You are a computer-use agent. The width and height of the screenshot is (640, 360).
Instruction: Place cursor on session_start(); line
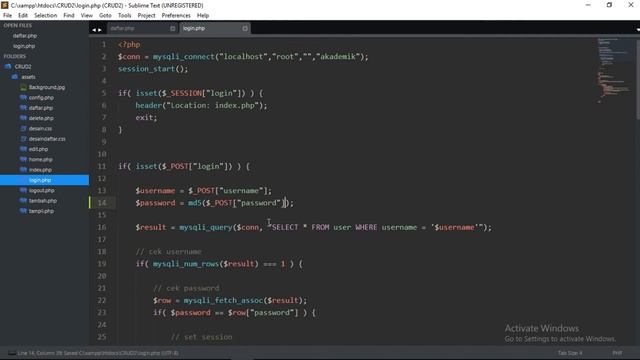pyautogui.click(x=153, y=69)
